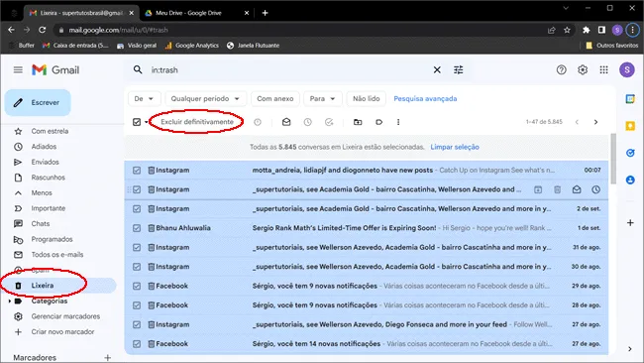
Task: Uncheck the Instagram email dated 31 de ago.
Action: click(137, 248)
